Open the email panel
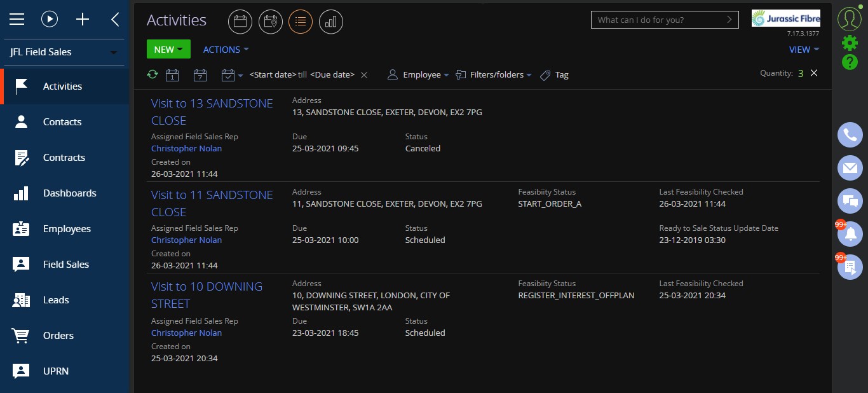Viewport: 868px width, 393px height. [850, 168]
